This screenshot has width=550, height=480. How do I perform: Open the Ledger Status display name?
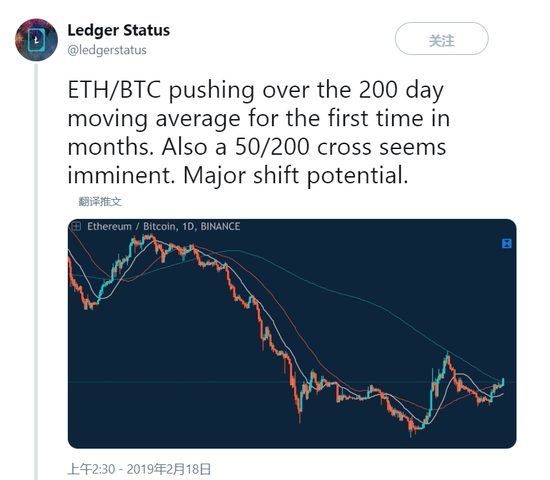(x=119, y=30)
